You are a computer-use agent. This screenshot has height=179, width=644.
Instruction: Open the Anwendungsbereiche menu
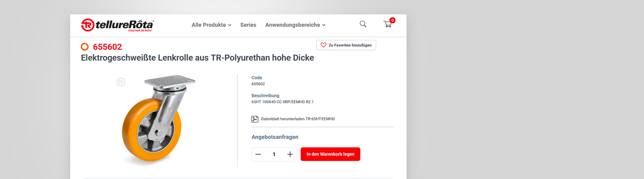point(292,25)
